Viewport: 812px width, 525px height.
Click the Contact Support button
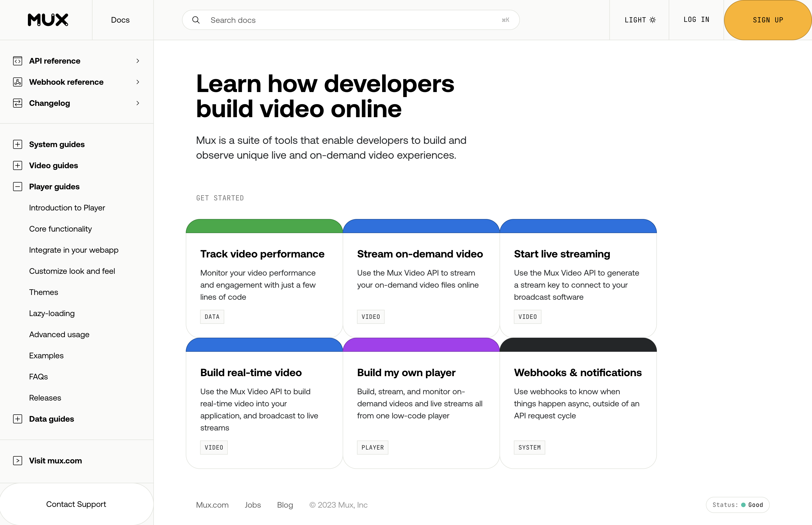point(76,504)
